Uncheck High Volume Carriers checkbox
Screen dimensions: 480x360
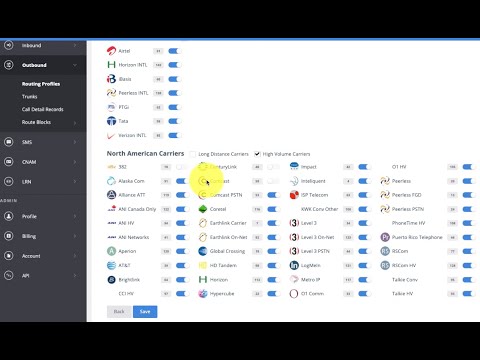(257, 154)
